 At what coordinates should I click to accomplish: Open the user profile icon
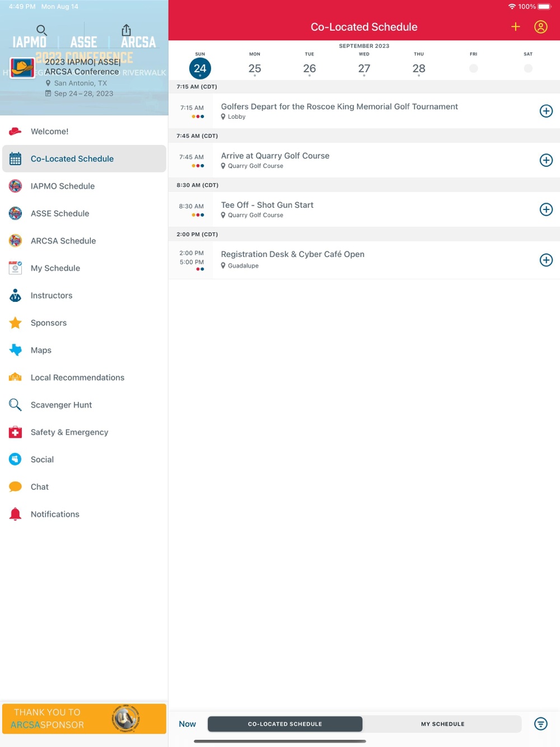tap(541, 27)
